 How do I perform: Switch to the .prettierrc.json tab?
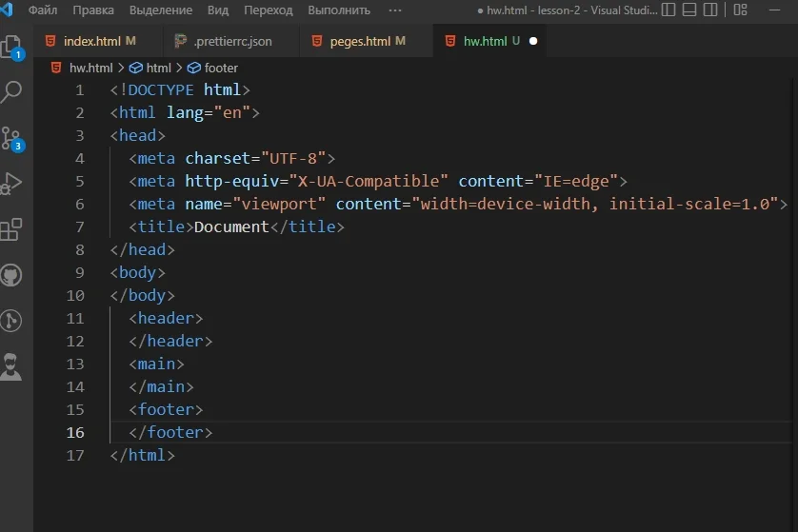tap(230, 41)
